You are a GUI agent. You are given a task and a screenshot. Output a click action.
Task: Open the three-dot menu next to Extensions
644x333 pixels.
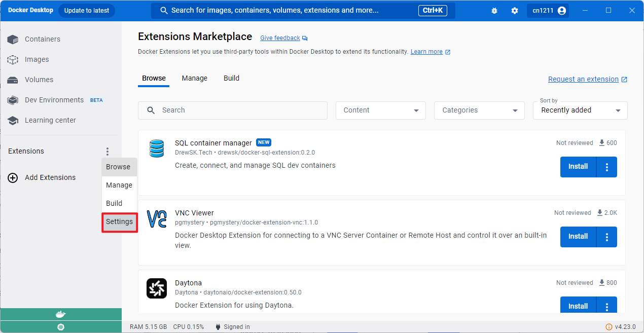pyautogui.click(x=107, y=151)
